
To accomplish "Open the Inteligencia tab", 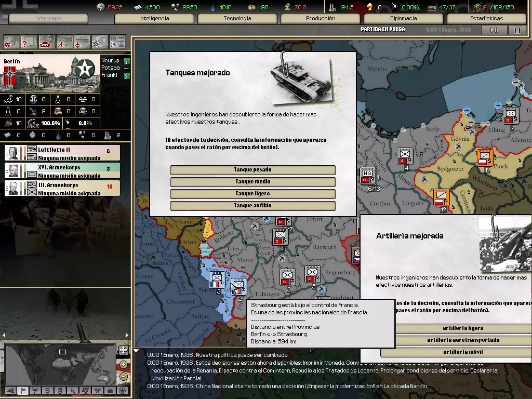I will pyautogui.click(x=154, y=18).
